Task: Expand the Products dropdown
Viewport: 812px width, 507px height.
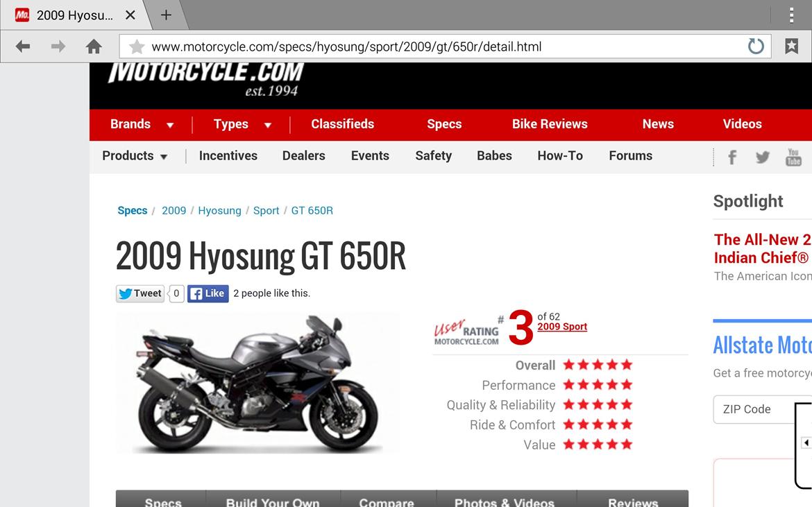Action: coord(135,156)
